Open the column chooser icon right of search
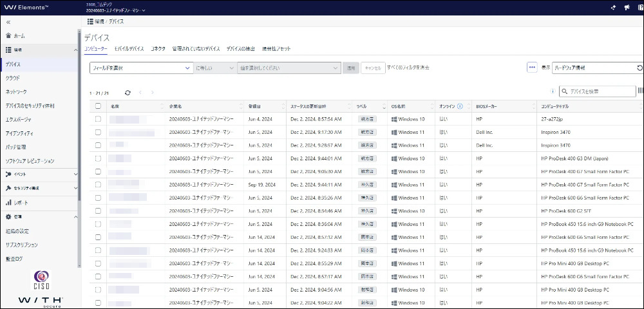The height and width of the screenshot is (309, 644). (x=640, y=91)
